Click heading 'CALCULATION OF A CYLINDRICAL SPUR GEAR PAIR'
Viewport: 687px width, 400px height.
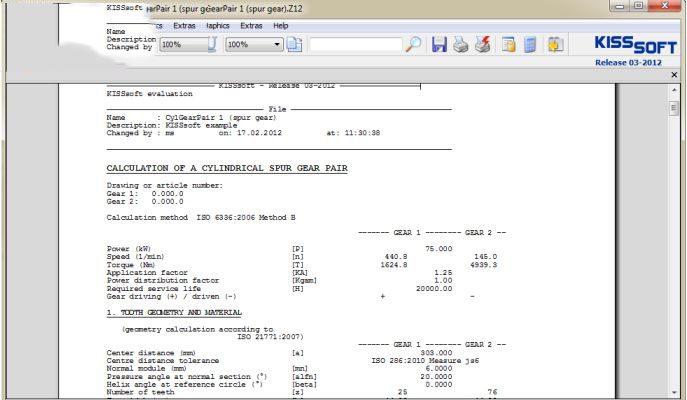[x=227, y=168]
